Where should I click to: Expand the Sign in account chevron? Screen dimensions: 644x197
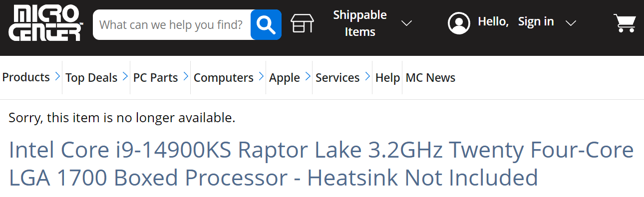571,23
